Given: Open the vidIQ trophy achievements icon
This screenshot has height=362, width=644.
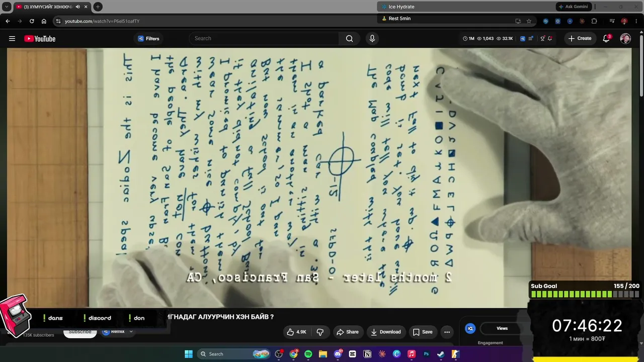Looking at the screenshot, I should pyautogui.click(x=542, y=39).
